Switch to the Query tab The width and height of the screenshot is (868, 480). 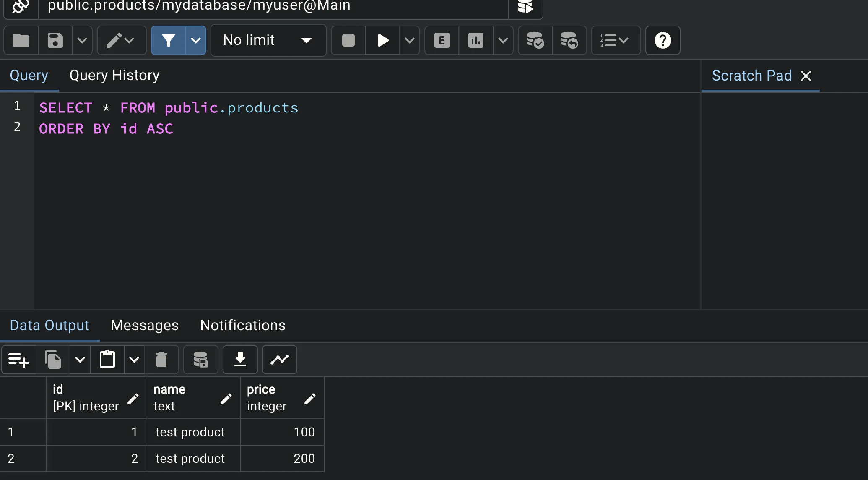[x=29, y=76]
